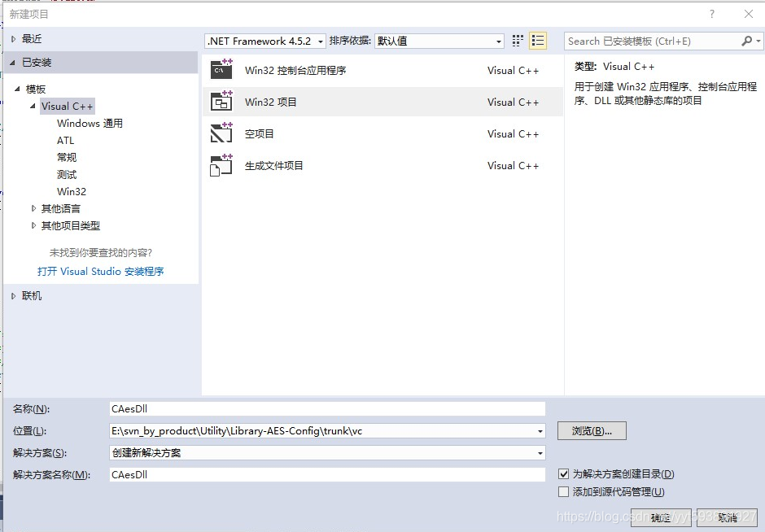Click the Win32 console application icon

pyautogui.click(x=221, y=69)
